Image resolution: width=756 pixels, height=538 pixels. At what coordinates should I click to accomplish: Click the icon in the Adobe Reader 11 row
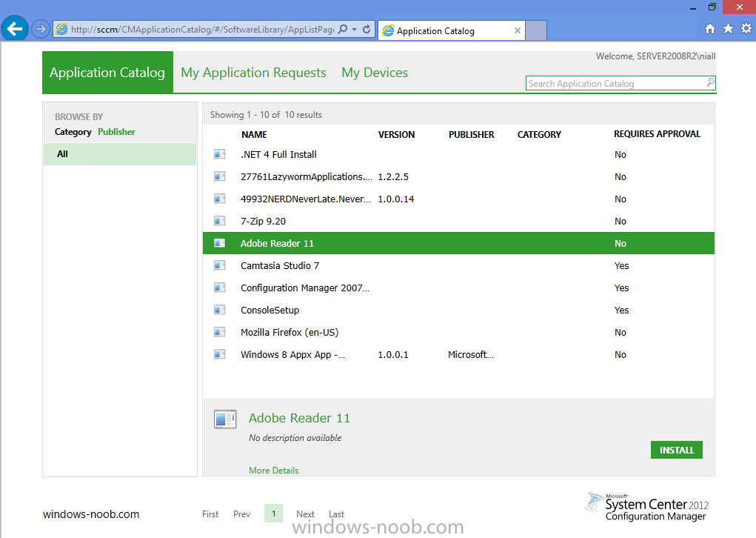(219, 243)
